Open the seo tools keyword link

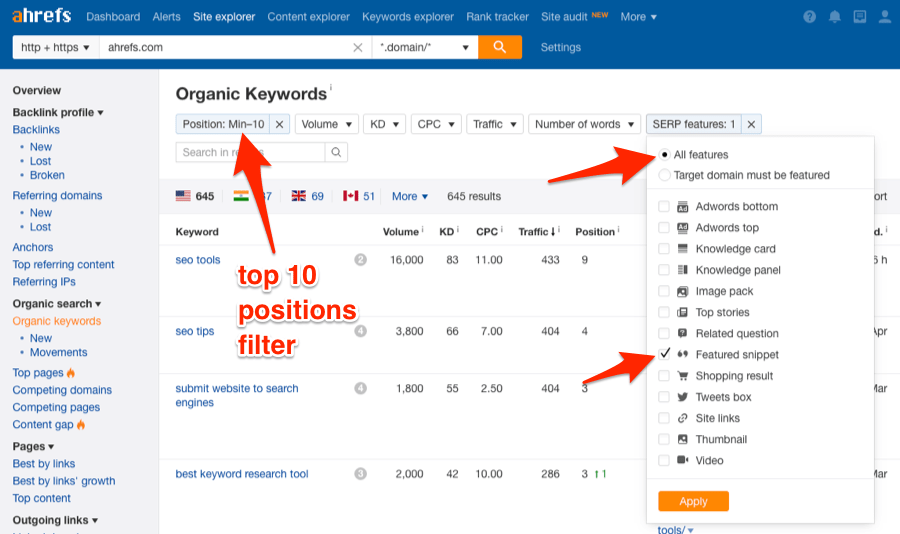click(198, 260)
